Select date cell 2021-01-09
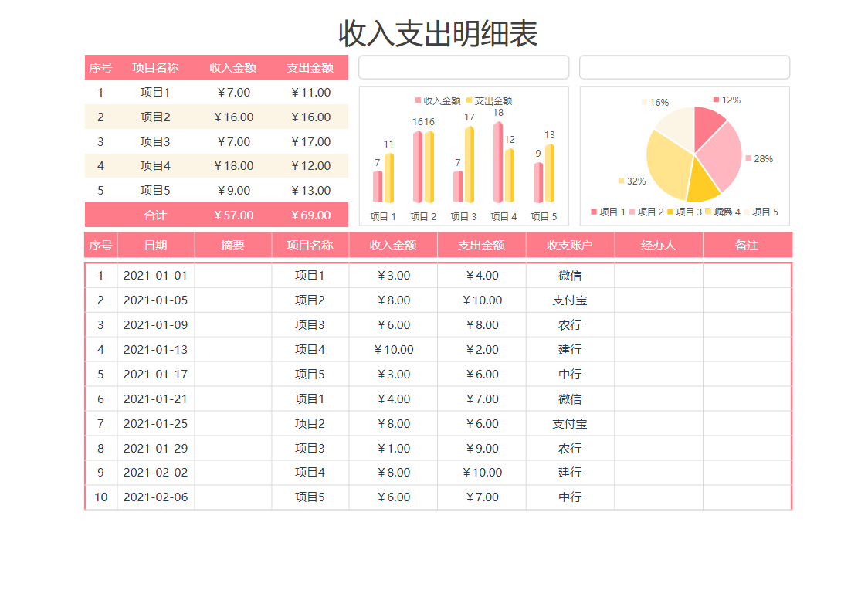The width and height of the screenshot is (868, 614). [x=155, y=325]
